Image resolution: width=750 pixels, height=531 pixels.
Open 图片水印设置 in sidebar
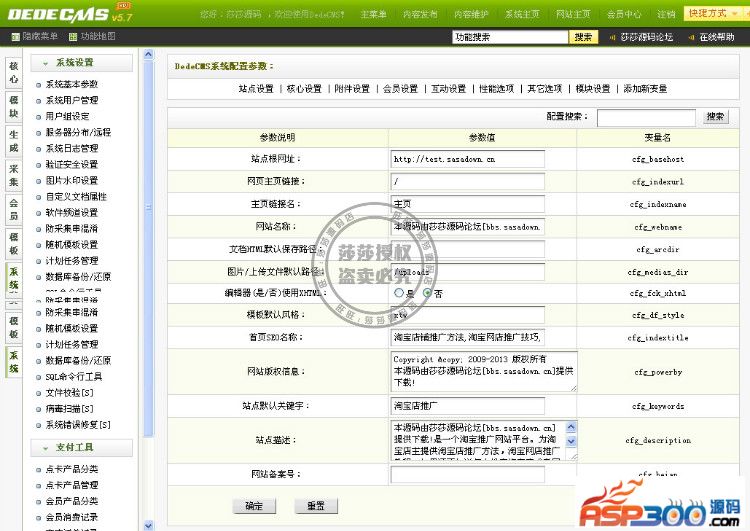point(71,180)
